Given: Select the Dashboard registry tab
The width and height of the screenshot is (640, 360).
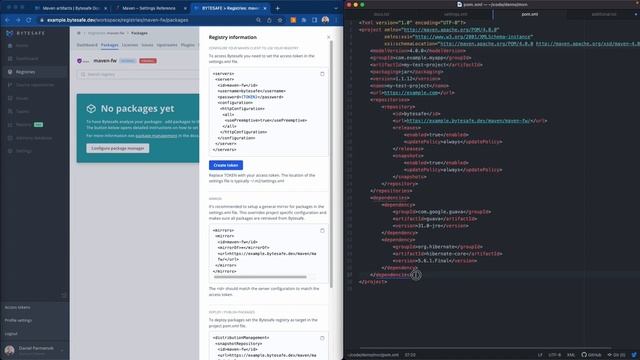Looking at the screenshot, I should click(87, 45).
